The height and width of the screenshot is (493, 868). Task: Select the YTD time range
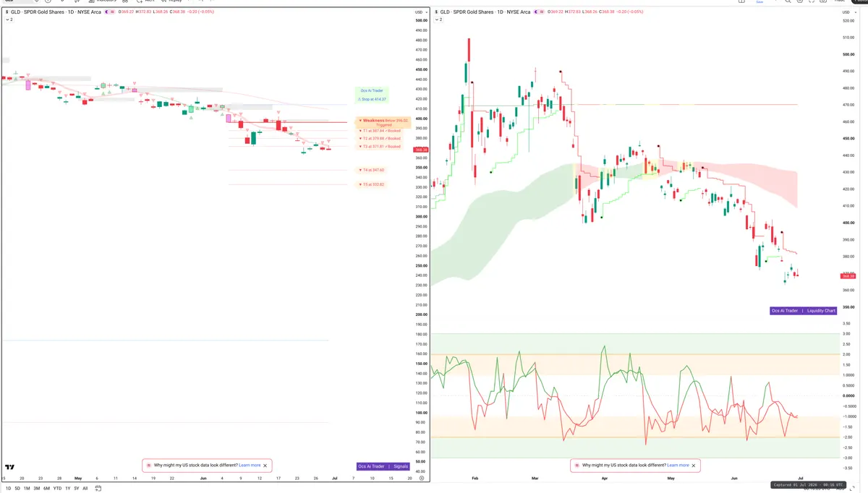pyautogui.click(x=57, y=489)
